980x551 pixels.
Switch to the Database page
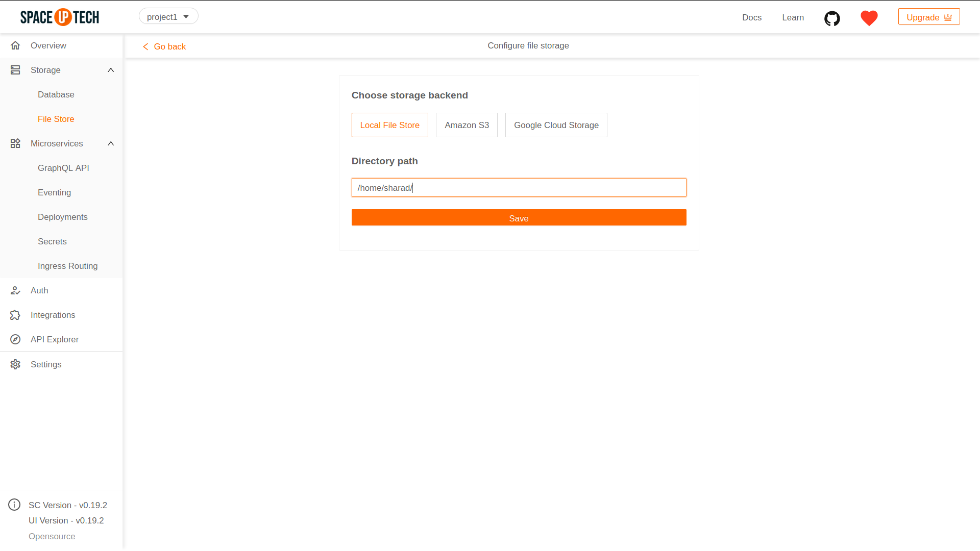click(56, 94)
